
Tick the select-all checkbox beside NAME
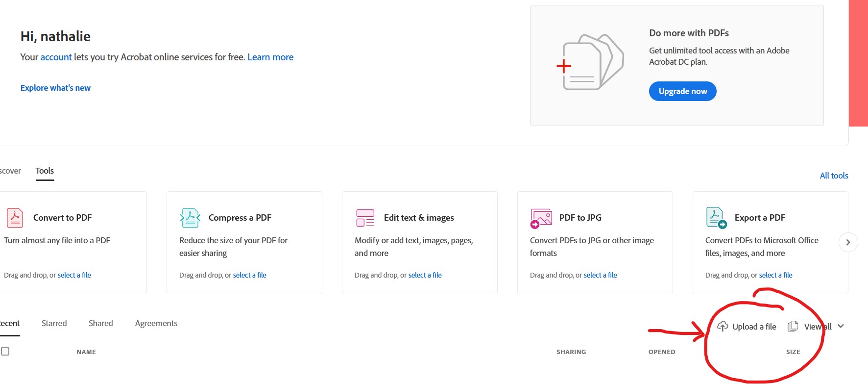click(x=5, y=351)
